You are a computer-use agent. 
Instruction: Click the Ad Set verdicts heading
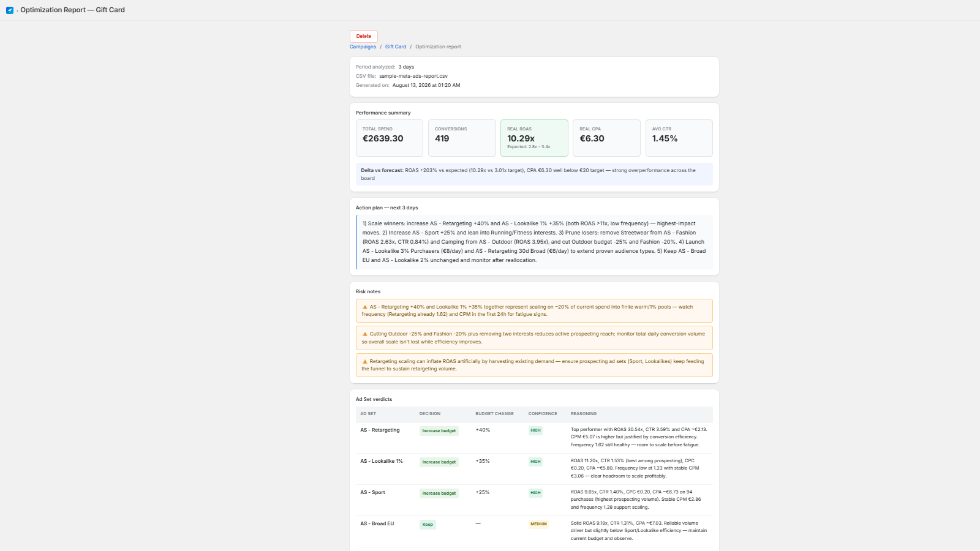pos(374,399)
